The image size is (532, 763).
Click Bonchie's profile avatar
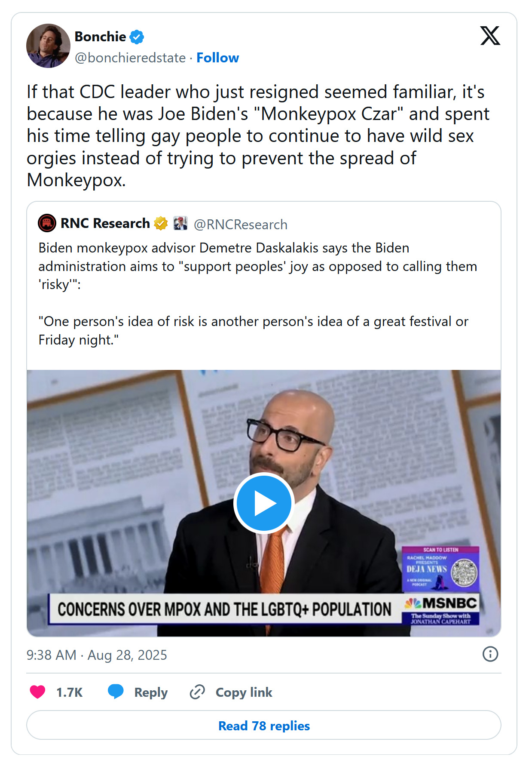pos(48,46)
